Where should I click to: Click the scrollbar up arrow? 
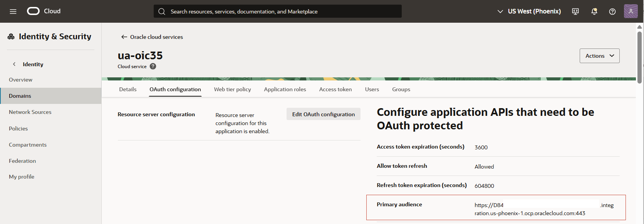(640, 27)
